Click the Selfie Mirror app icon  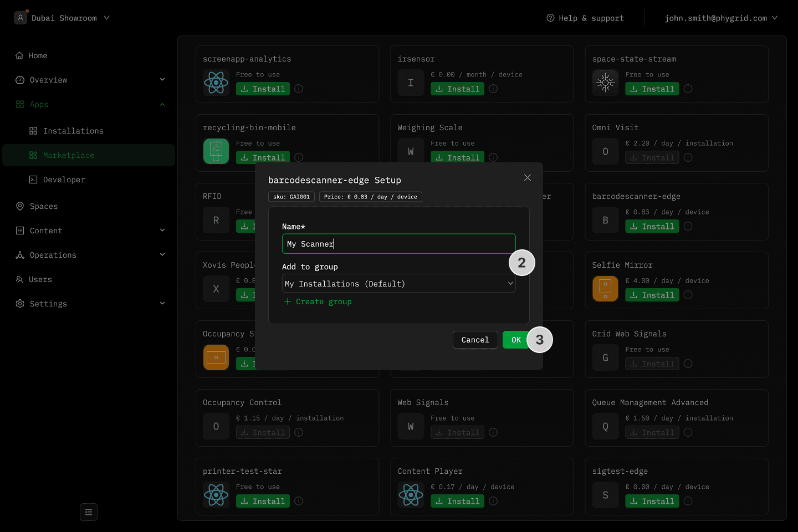pyautogui.click(x=605, y=289)
